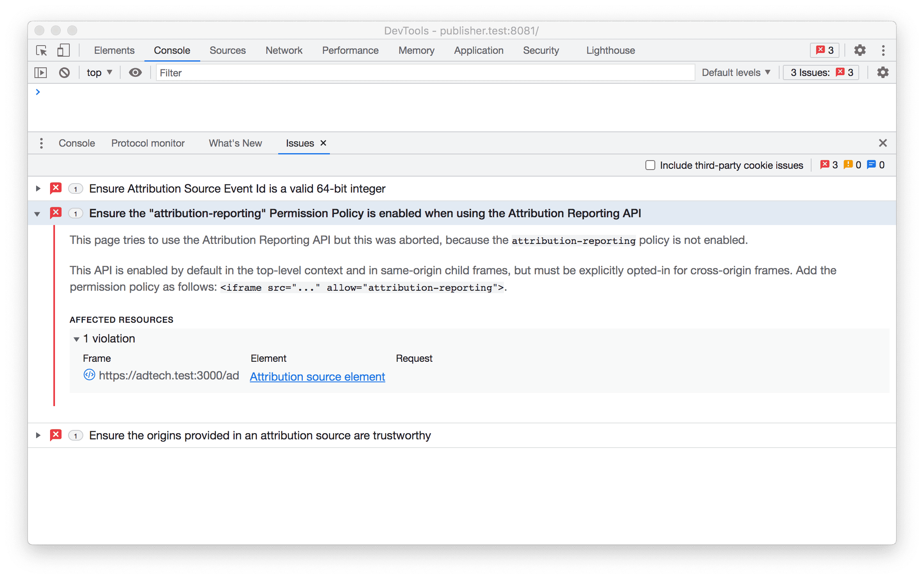Close the Issues drawer panel
Screen dimensions: 924x579
(x=323, y=143)
